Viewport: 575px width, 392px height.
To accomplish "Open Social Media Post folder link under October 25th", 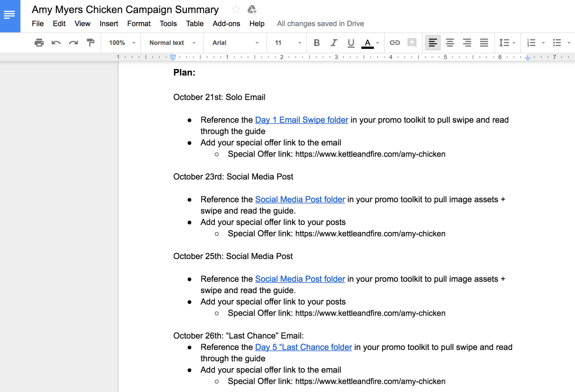I will 300,279.
